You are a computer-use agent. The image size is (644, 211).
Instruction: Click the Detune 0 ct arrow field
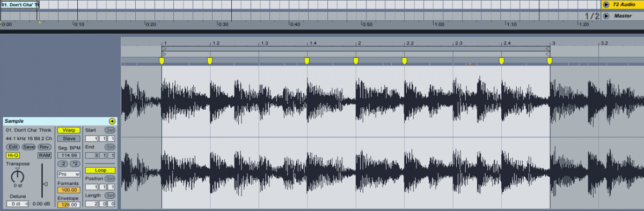(17, 204)
